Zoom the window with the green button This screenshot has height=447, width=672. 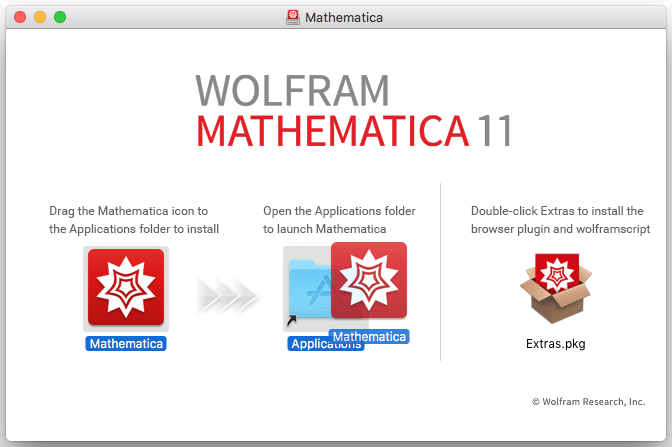(x=60, y=17)
